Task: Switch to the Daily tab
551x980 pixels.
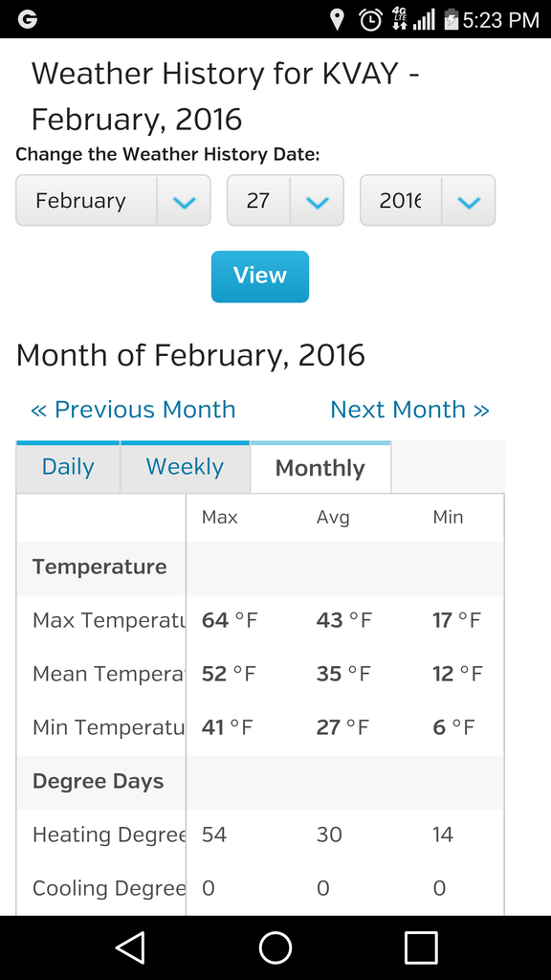Action: [68, 467]
